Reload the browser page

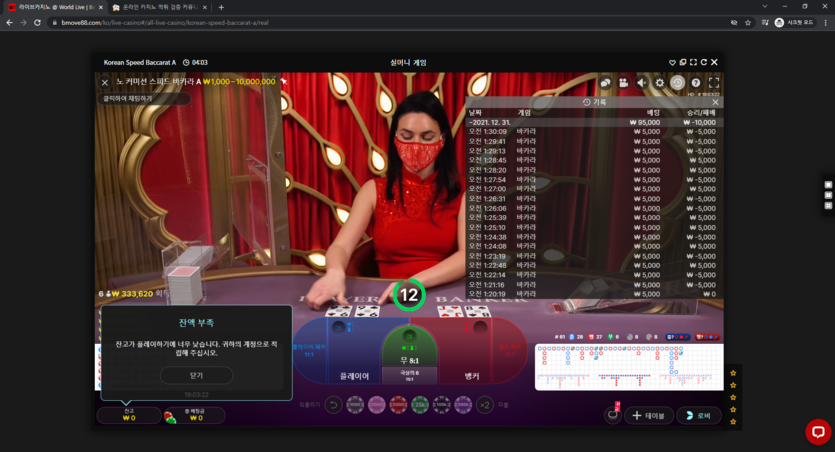37,22
